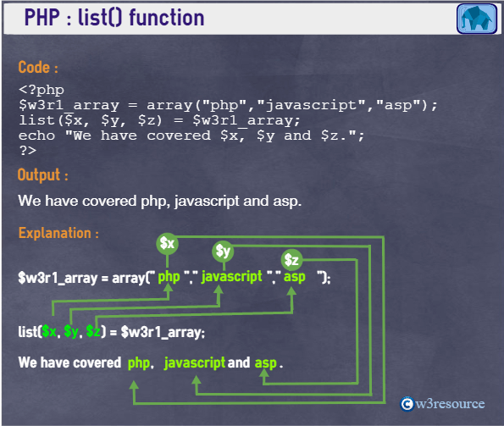Screen dimensions: 504x426
Task: Click the arrowhead below javascript in array line
Action: click(219, 290)
